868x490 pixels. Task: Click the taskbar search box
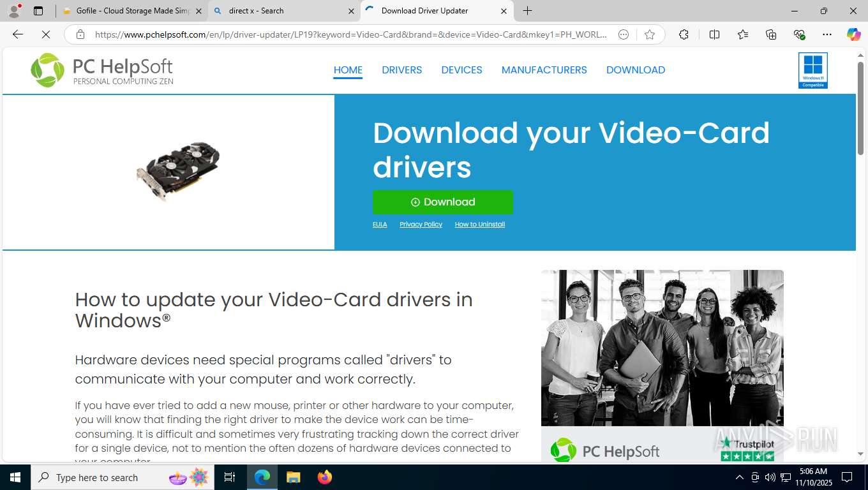coord(123,477)
